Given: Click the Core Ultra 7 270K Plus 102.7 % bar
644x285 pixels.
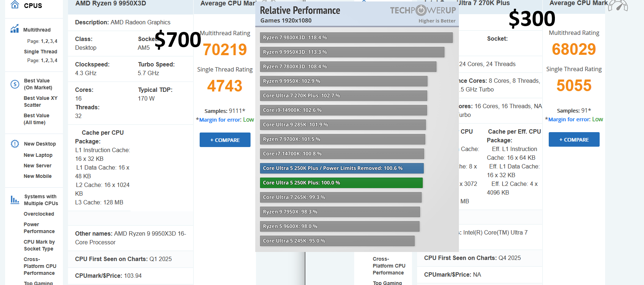Looking at the screenshot, I should pos(344,95).
